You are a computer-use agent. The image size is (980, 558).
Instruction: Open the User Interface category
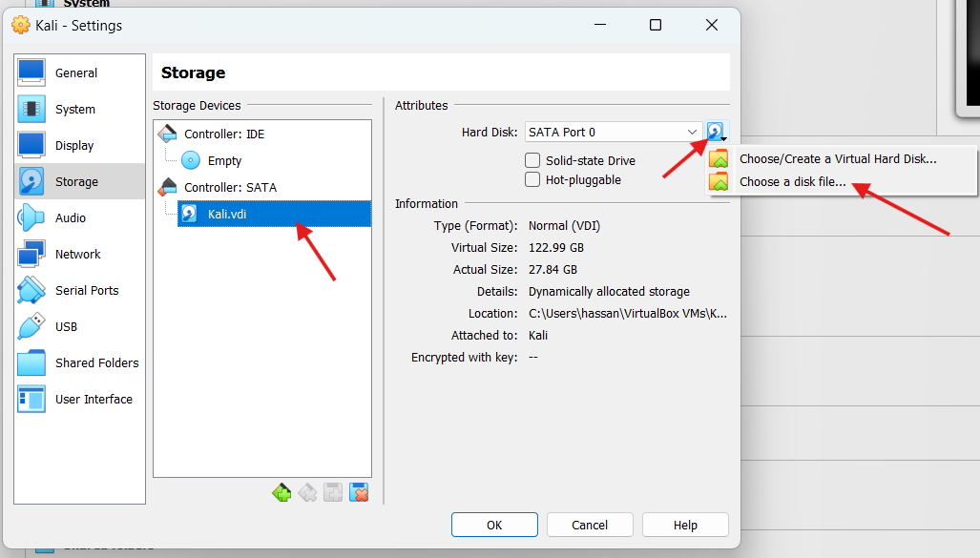click(79, 400)
